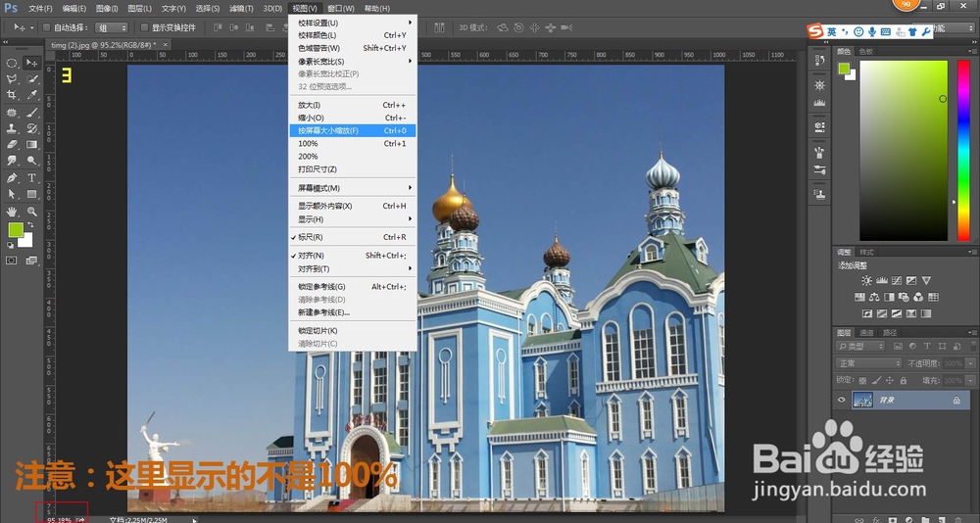Expand the 对齐到 submenu

353,268
